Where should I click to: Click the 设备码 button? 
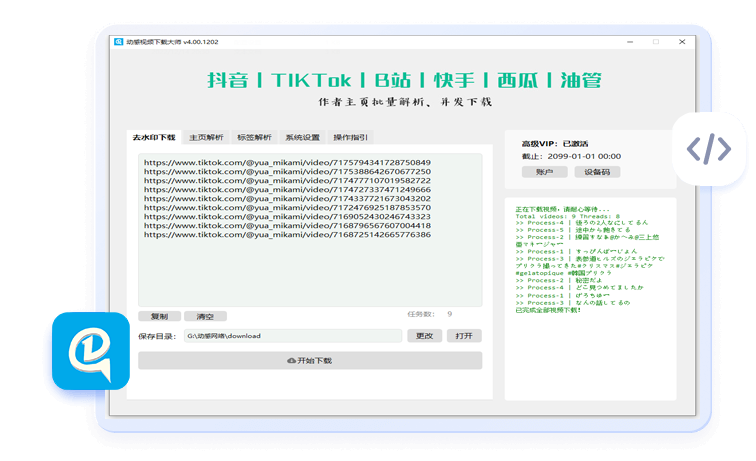(x=597, y=172)
